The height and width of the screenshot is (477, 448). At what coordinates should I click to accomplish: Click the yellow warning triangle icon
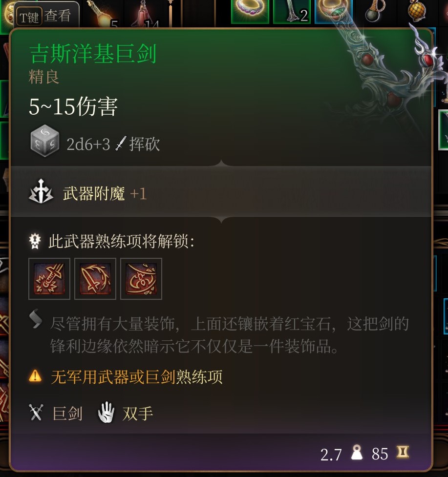[35, 376]
